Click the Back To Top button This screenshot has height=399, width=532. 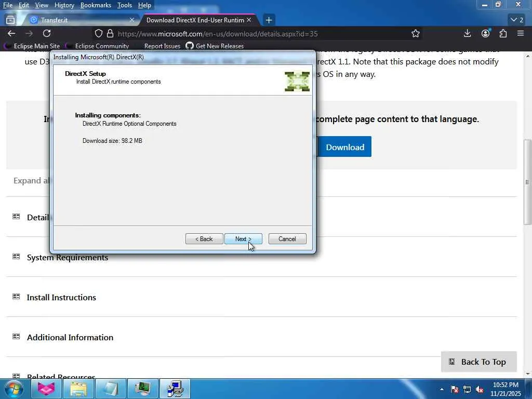(x=478, y=362)
